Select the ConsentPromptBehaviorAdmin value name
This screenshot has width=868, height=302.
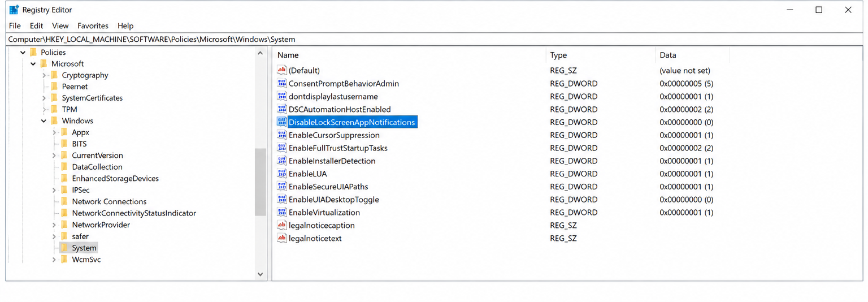pos(344,83)
